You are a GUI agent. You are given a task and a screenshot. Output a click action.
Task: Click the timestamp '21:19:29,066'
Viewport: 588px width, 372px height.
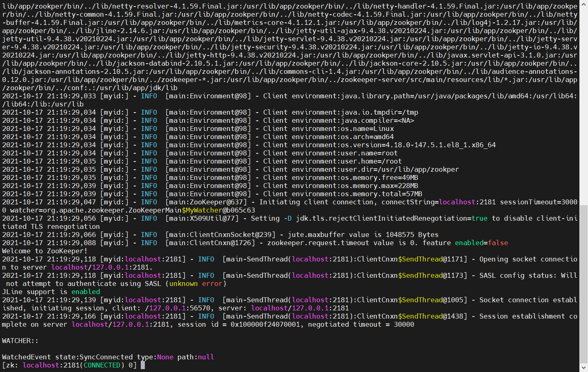(71, 235)
